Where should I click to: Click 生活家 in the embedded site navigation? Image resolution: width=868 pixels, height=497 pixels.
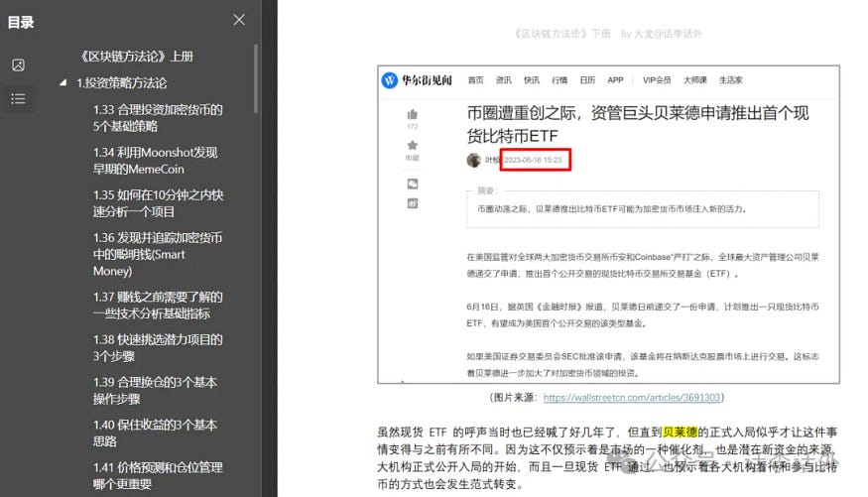pos(731,80)
